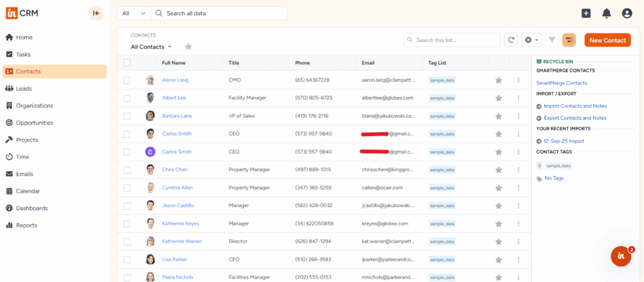Check the select-all contacts checkbox

pyautogui.click(x=127, y=63)
